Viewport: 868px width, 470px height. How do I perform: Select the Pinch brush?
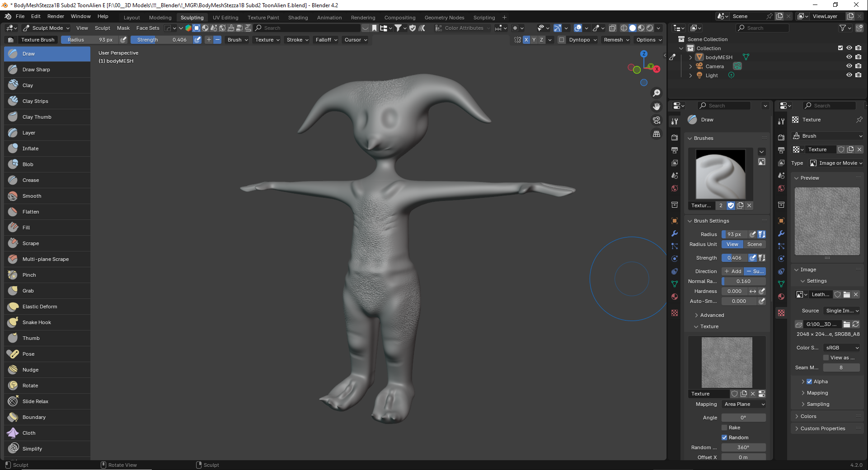(x=47, y=275)
